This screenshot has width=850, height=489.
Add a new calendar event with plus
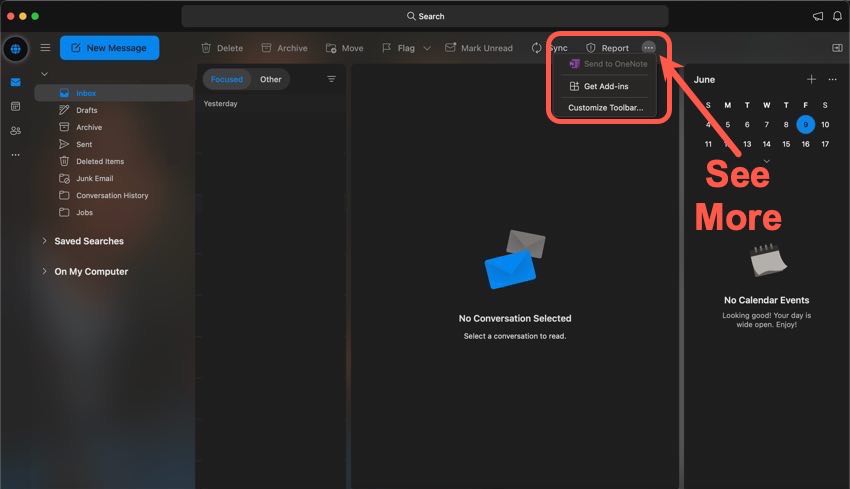click(811, 80)
